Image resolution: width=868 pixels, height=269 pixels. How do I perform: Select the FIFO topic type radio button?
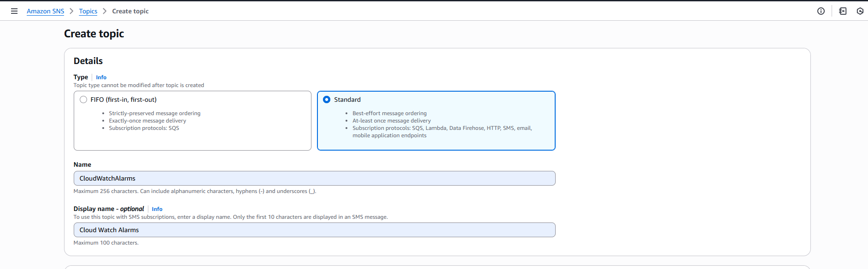tap(83, 99)
